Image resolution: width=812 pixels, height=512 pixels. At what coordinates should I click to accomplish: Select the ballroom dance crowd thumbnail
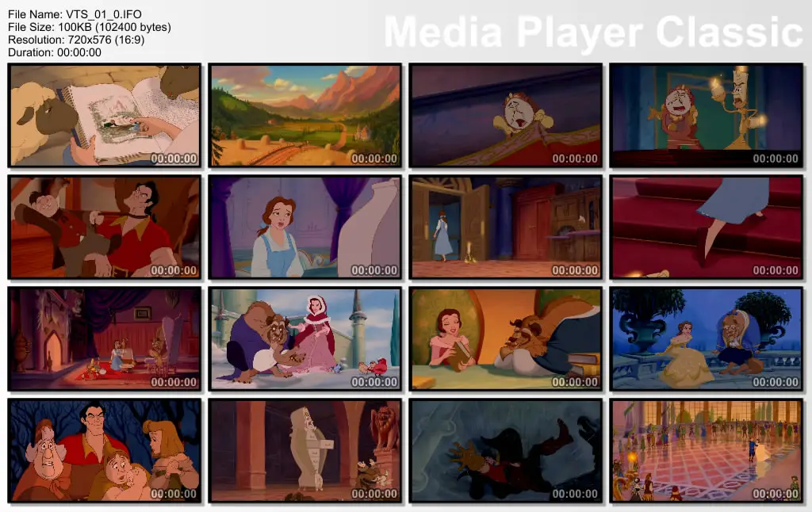click(707, 451)
